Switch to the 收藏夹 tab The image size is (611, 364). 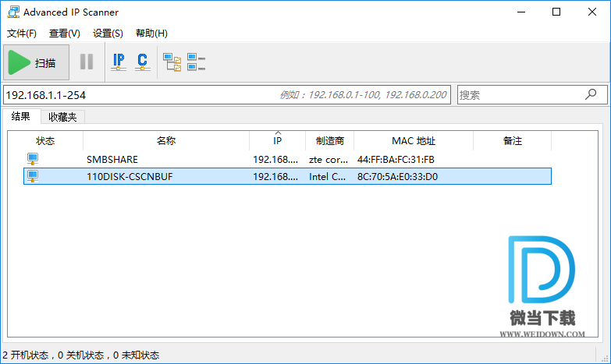[62, 117]
